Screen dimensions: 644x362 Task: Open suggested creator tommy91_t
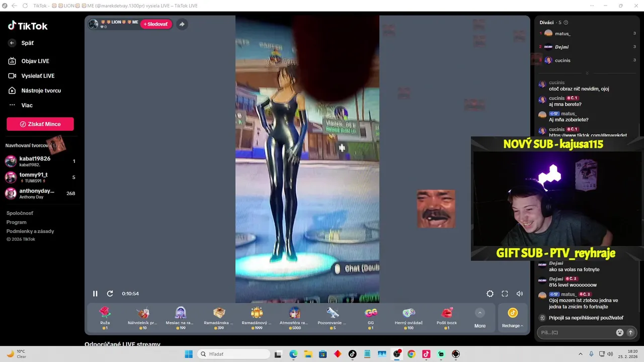click(40, 177)
